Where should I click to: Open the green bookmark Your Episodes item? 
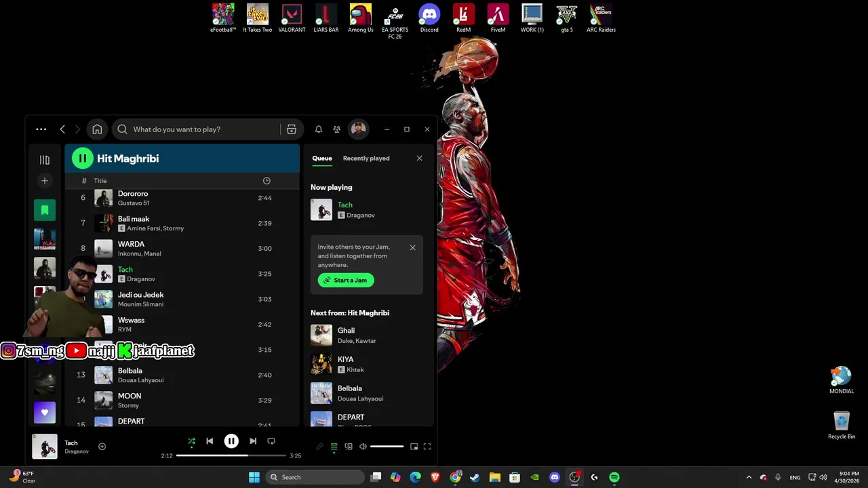[x=45, y=210]
